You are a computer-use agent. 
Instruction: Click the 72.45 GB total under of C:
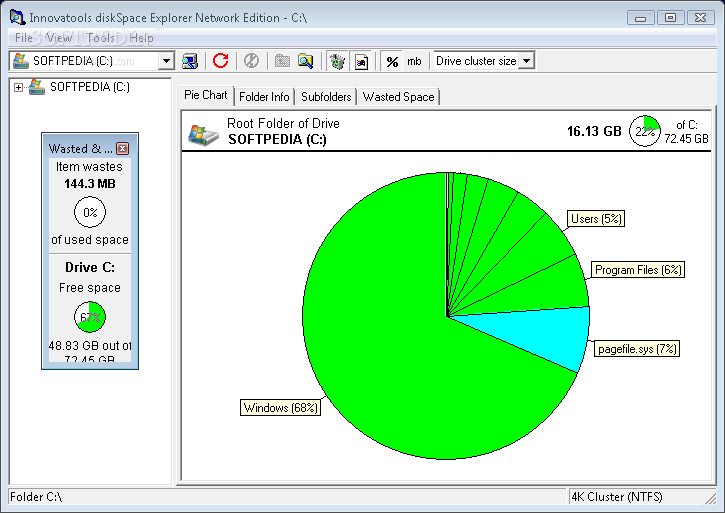[x=686, y=139]
